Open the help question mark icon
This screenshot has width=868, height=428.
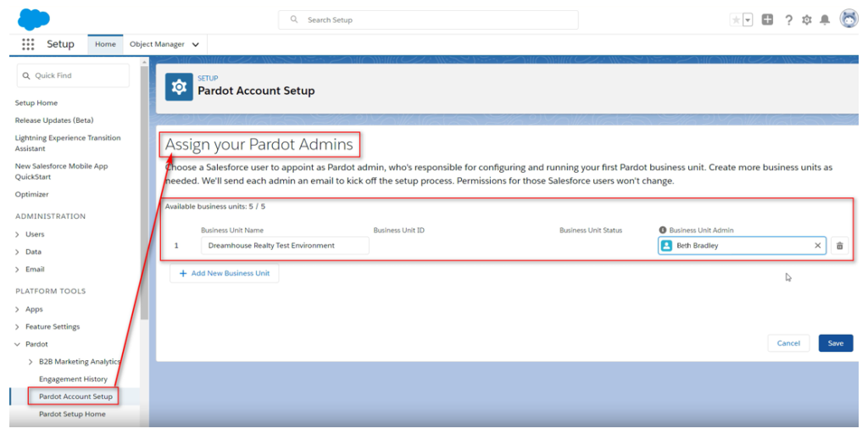point(789,20)
